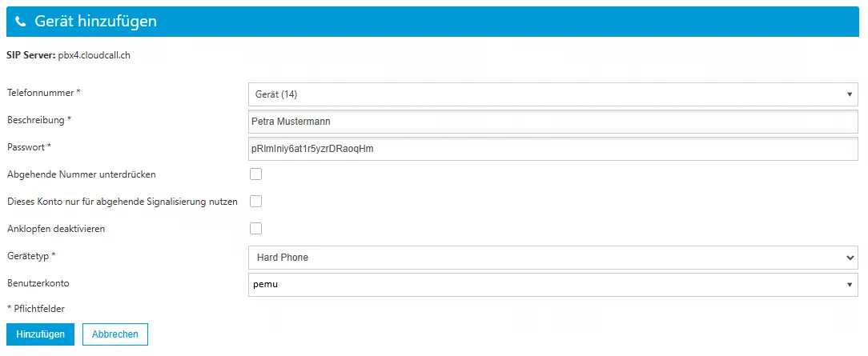
Task: Click the Gerätetyp field label
Action: 32,256
